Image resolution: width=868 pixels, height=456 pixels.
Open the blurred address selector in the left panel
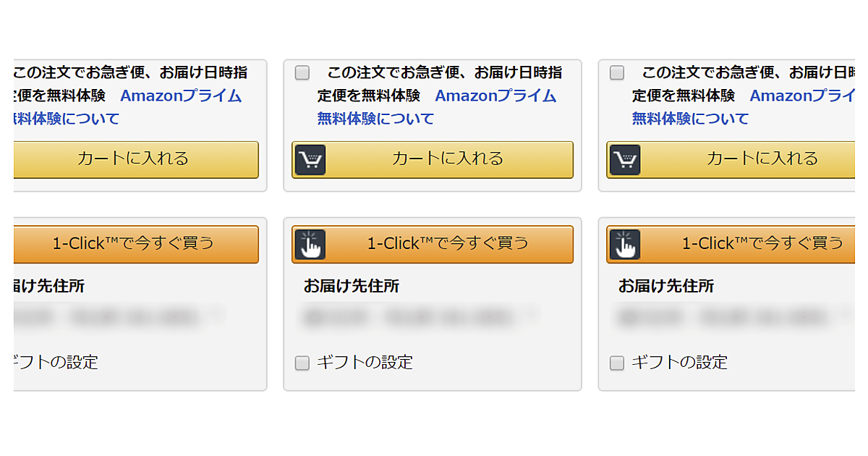coord(116,316)
